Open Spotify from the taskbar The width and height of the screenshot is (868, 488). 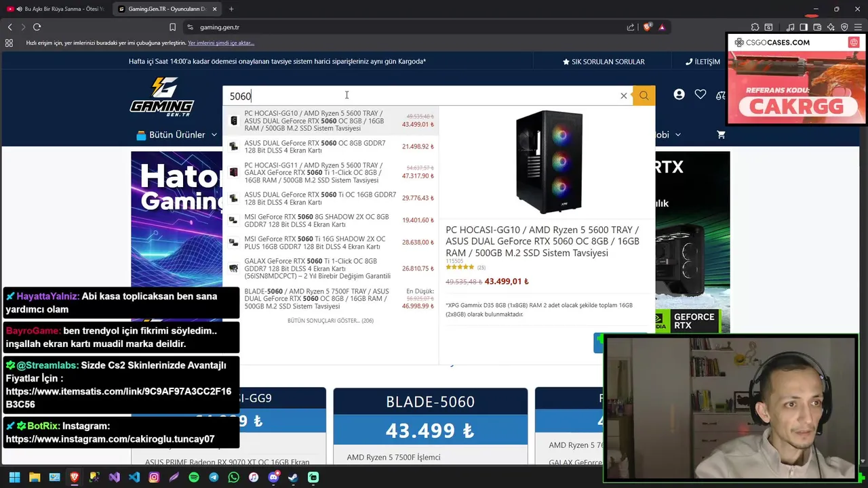coord(194,477)
